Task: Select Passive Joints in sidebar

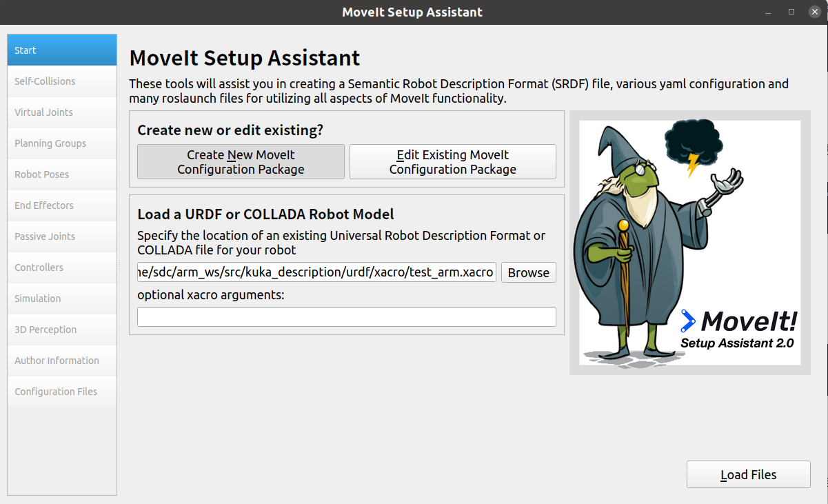Action: [x=62, y=236]
